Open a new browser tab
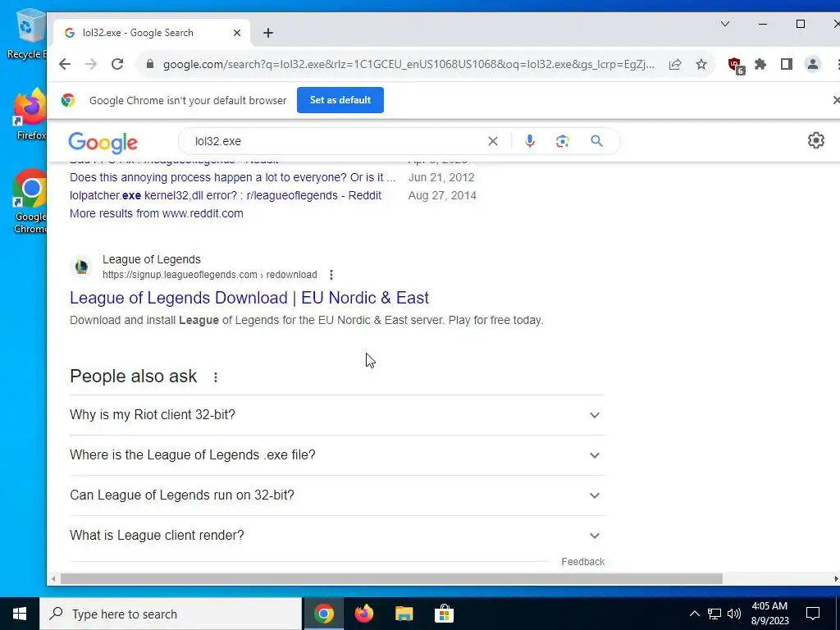The height and width of the screenshot is (630, 840). [x=268, y=33]
